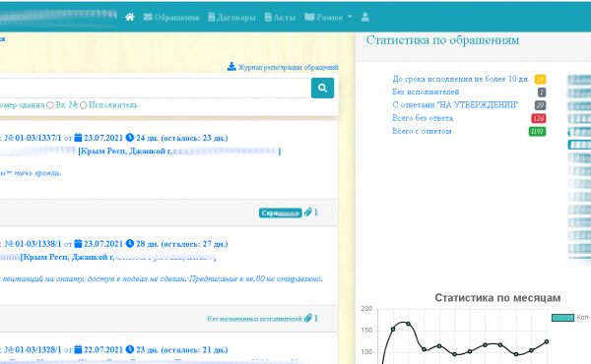
Task: Click the highest data point on monthly chart
Action: 408,324
